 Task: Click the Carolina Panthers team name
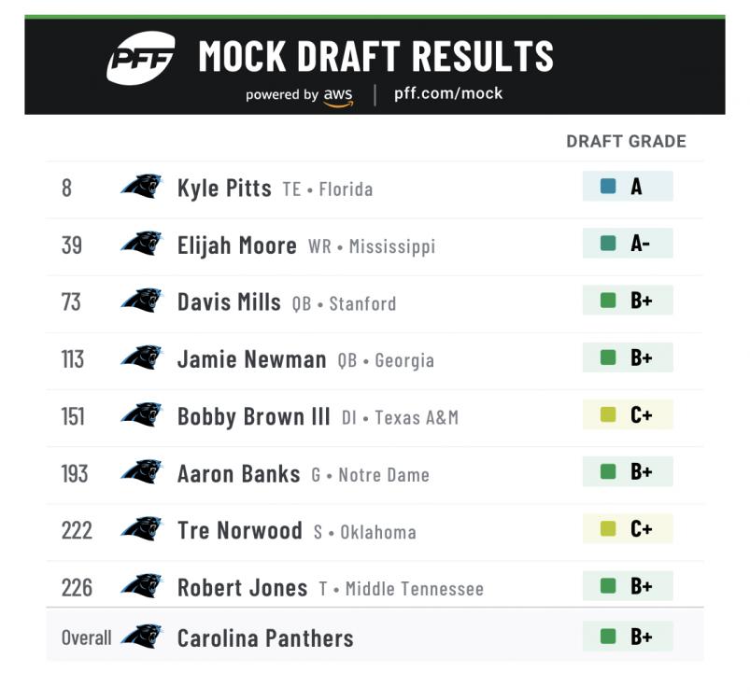click(265, 638)
